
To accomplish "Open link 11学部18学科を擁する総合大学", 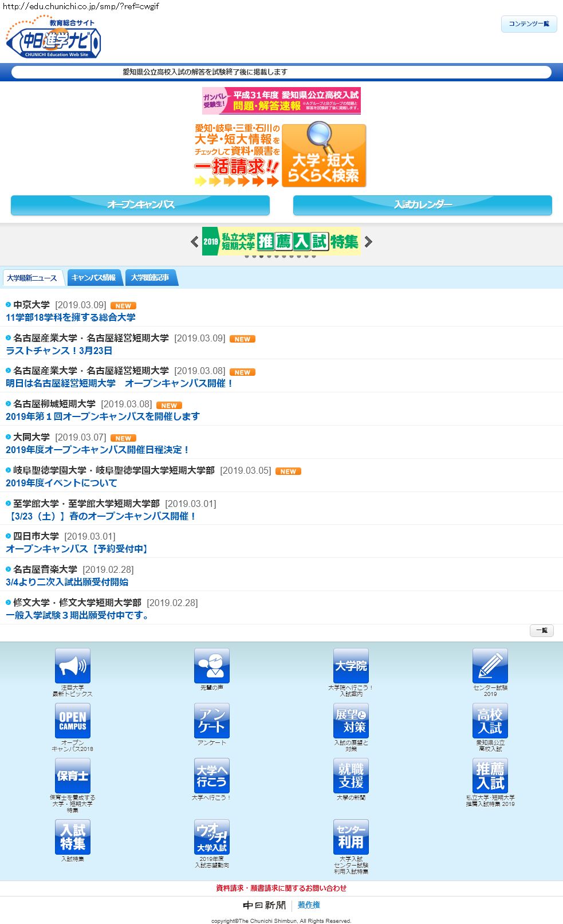I will click(70, 317).
